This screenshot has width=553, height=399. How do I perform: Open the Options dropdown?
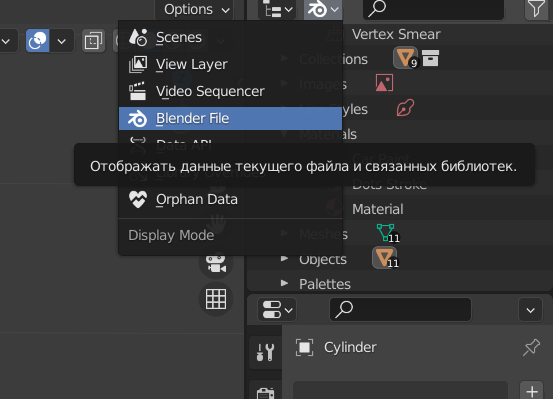196,9
